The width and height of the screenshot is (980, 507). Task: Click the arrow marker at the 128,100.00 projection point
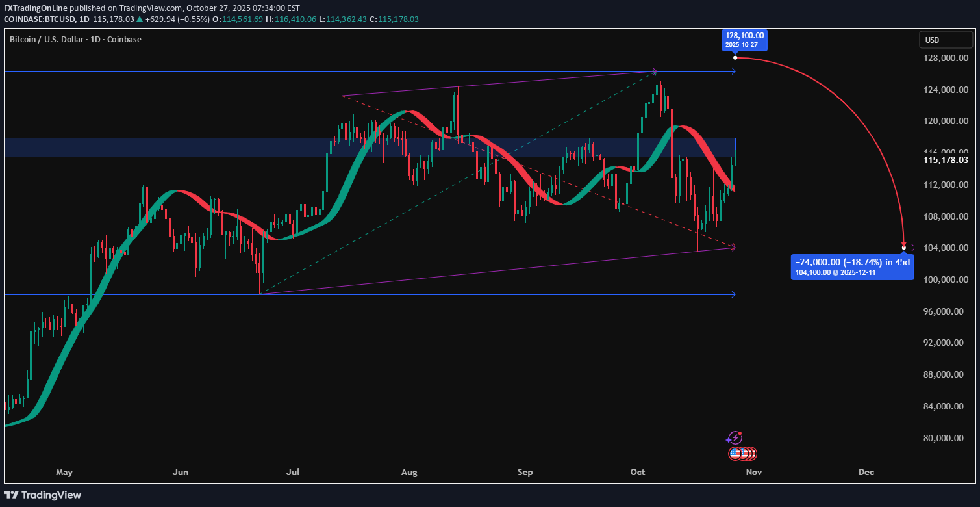coord(735,58)
